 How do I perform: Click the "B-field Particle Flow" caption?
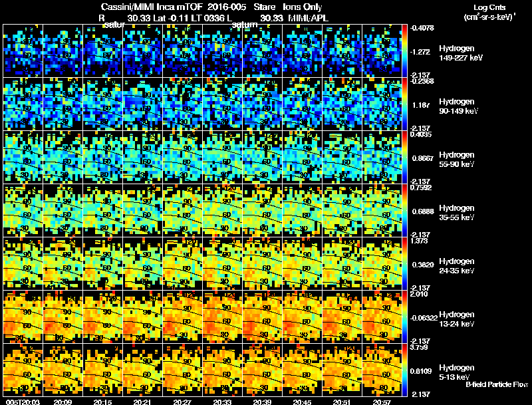click(x=497, y=384)
